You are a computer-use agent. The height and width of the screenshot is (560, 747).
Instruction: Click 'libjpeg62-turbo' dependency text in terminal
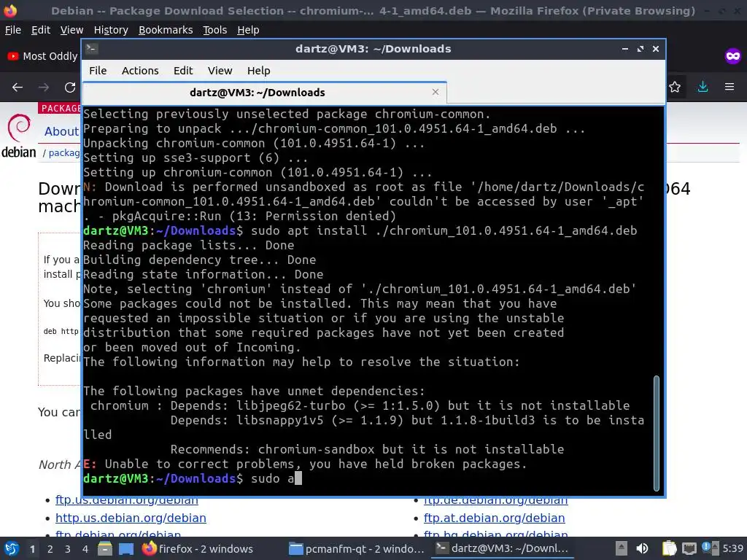[291, 405]
